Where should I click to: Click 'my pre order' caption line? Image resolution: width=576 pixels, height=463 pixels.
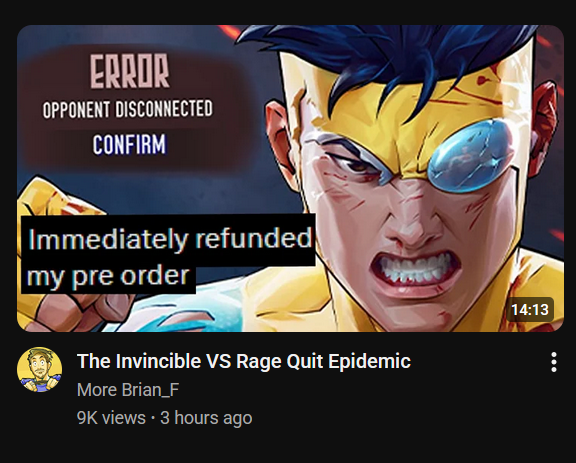(108, 276)
